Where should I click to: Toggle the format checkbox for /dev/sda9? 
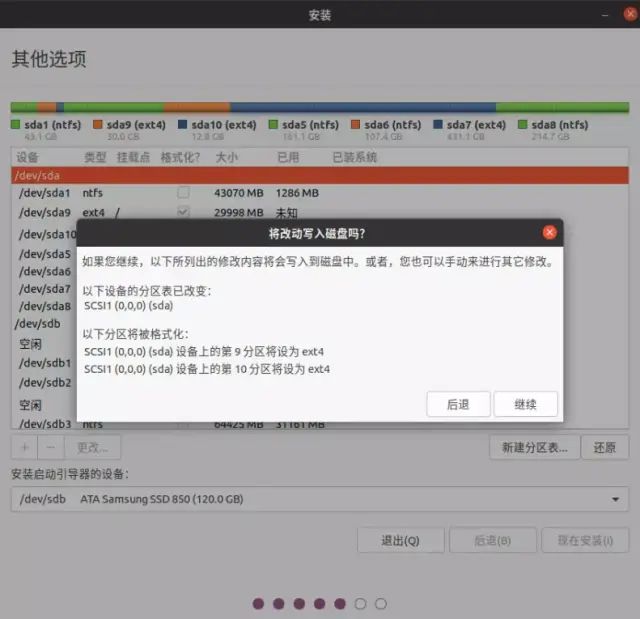point(183,212)
